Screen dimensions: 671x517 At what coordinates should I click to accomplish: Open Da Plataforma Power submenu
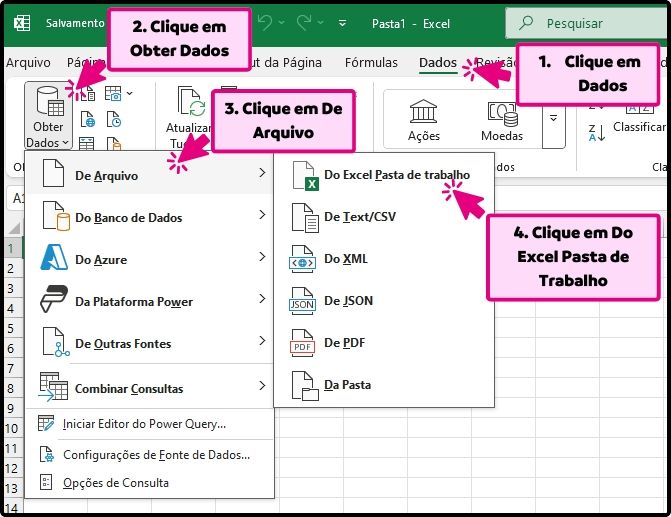point(149,301)
